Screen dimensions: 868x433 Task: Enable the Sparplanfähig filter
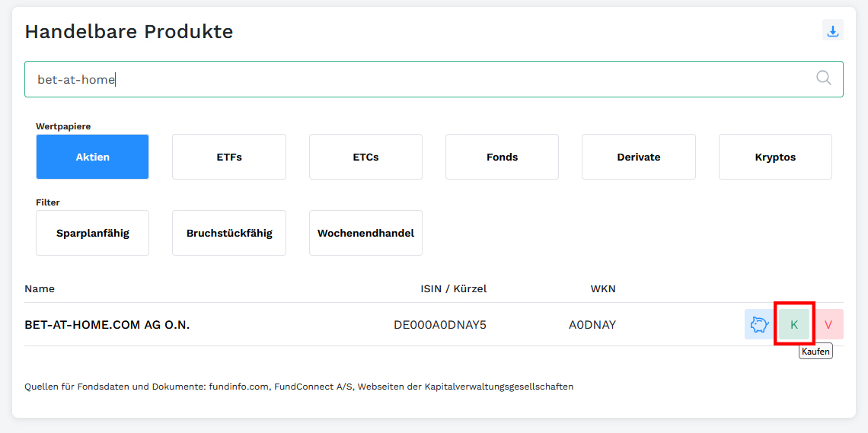92,233
